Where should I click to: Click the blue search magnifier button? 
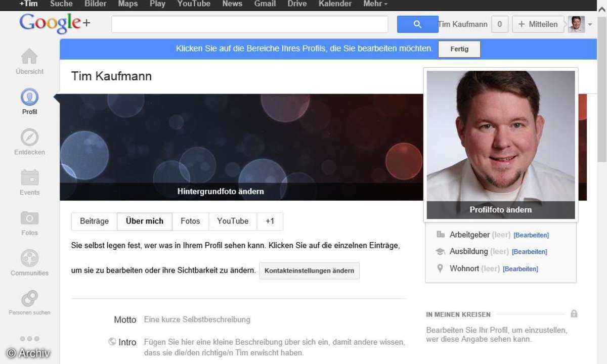(417, 24)
